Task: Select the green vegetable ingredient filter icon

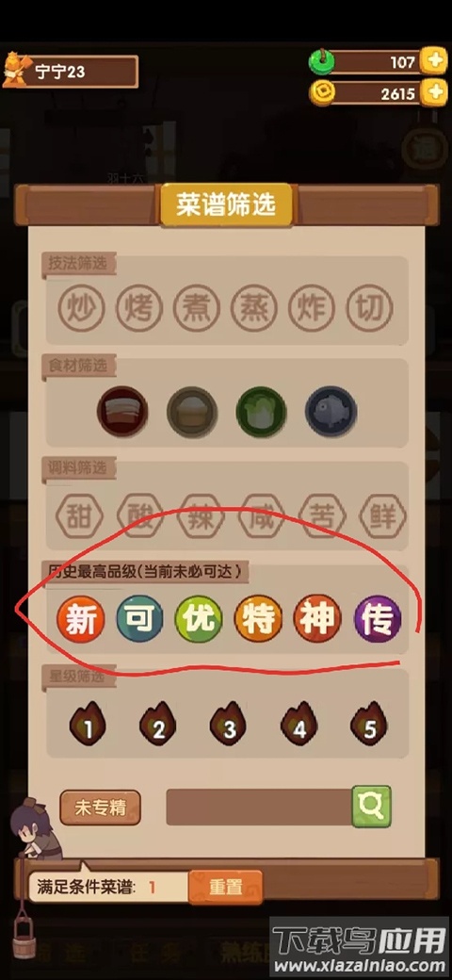Action: click(x=261, y=411)
